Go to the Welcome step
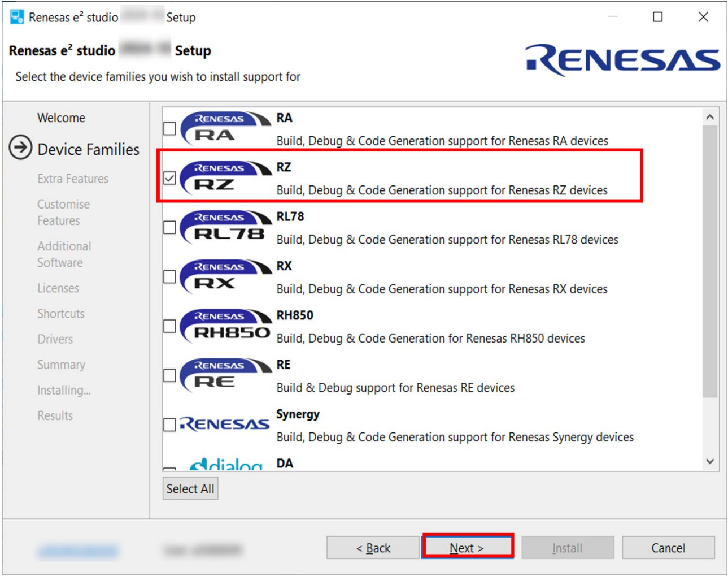 (61, 118)
